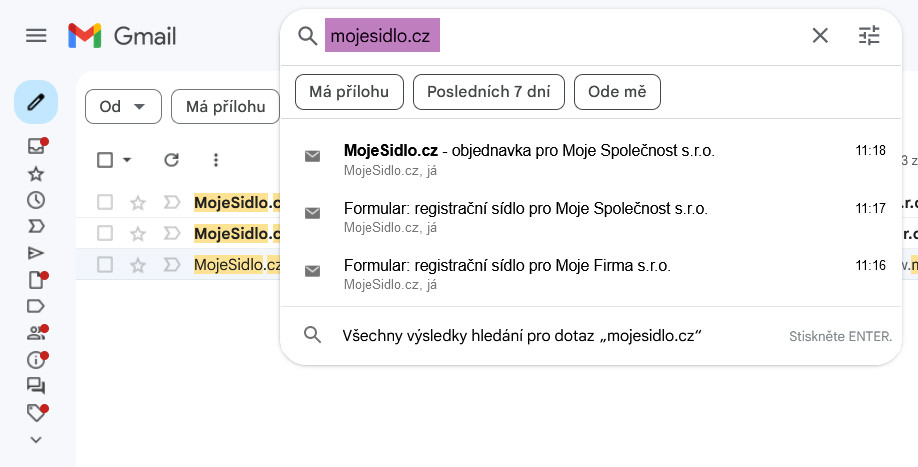Open the main menu hamburger icon

(36, 36)
